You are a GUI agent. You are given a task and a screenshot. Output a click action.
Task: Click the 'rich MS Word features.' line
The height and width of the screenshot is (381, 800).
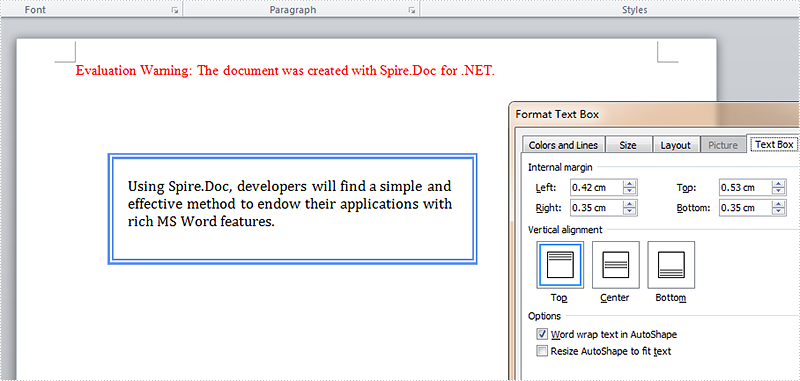coord(201,222)
